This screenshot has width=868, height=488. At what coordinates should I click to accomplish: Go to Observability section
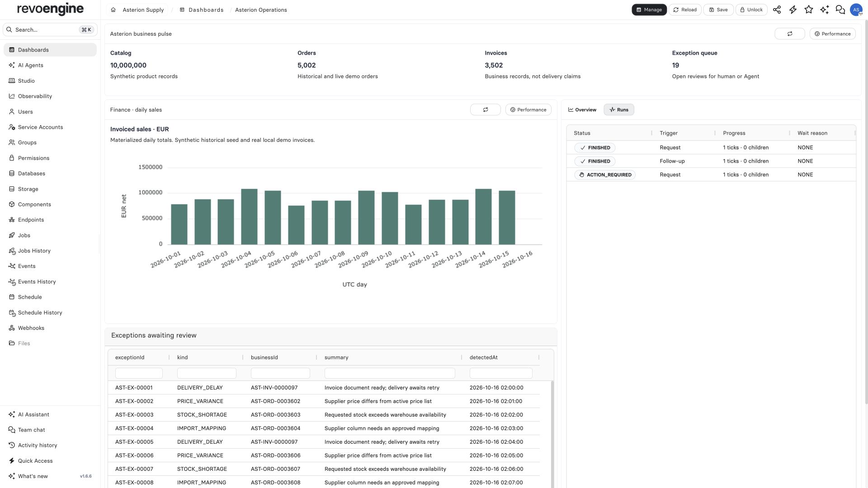coord(50,96)
